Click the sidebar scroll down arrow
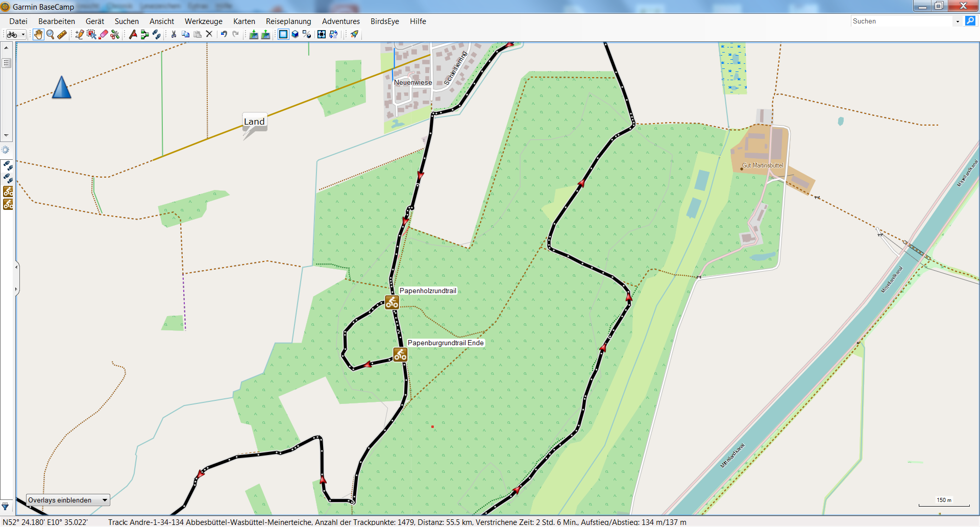The width and height of the screenshot is (980, 527). click(6, 135)
